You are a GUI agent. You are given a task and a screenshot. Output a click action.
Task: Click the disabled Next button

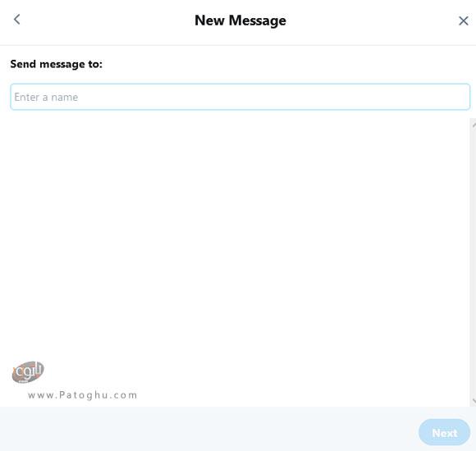(444, 432)
